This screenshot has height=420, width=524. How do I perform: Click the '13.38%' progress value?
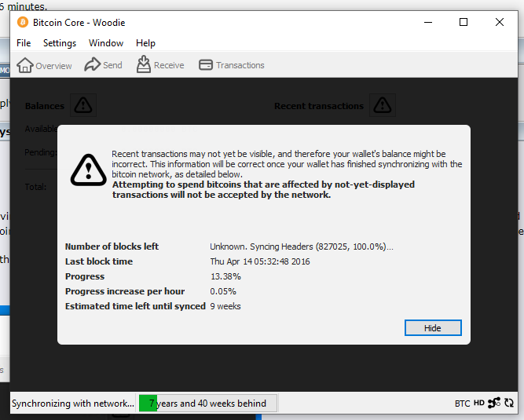[225, 276]
